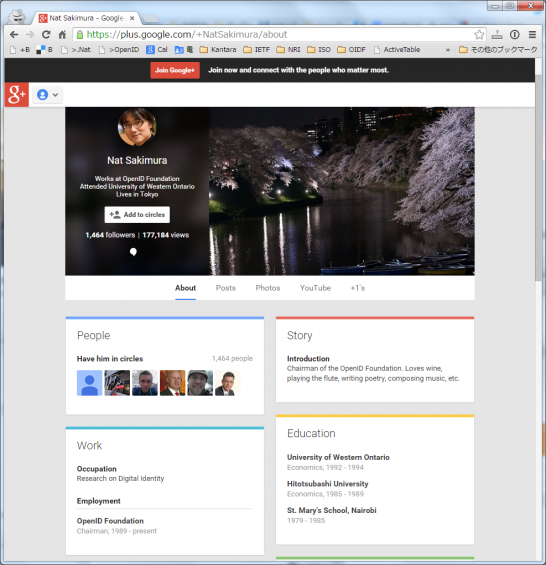Open the Kantara bookmarks folder
This screenshot has width=546, height=565.
218,50
